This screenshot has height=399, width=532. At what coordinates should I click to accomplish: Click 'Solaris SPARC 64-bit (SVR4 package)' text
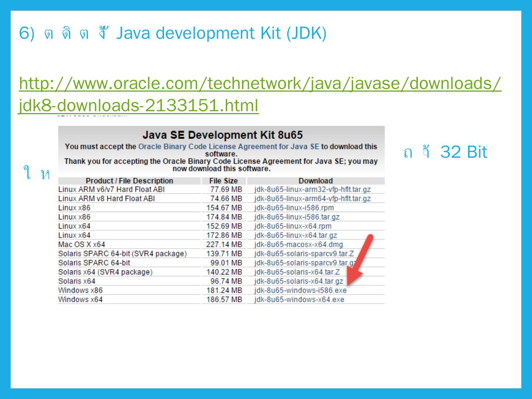(x=122, y=254)
